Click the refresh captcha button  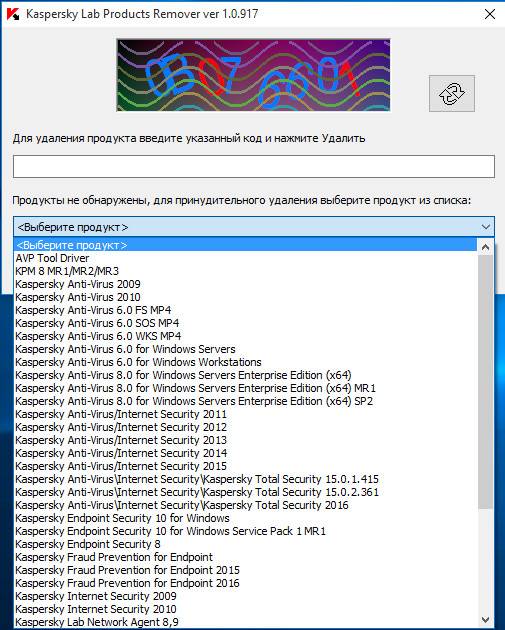tap(452, 93)
